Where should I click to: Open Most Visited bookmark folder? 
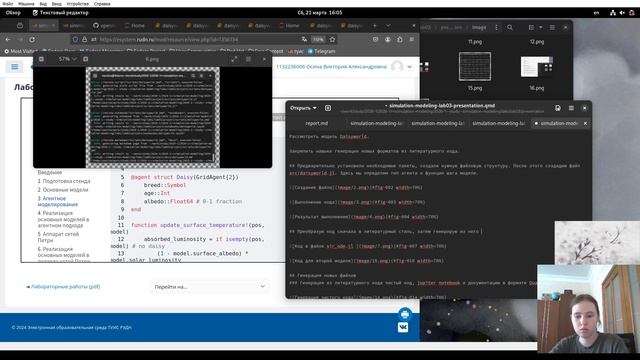[x=20, y=51]
